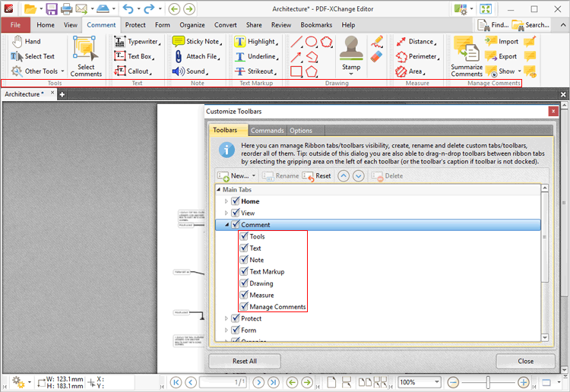Switch to the Protect ribbon tab
Screen dimensions: 570x392
click(x=135, y=25)
